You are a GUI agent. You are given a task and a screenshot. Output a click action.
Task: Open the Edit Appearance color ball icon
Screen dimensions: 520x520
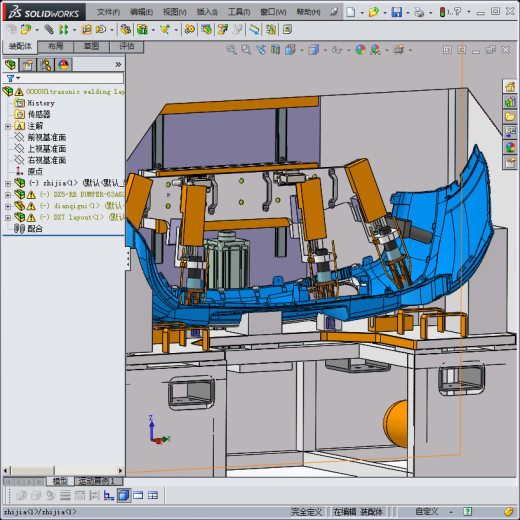tap(360, 50)
